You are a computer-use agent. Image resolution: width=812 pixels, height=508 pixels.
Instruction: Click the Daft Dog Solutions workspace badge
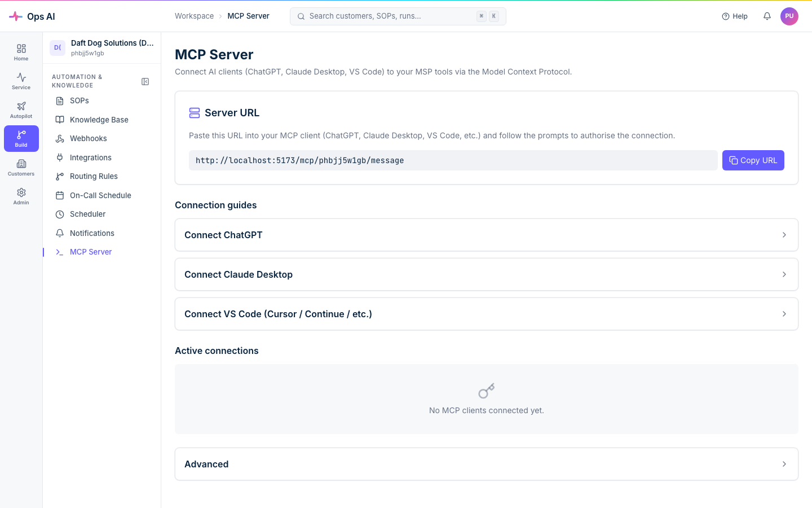[58, 48]
